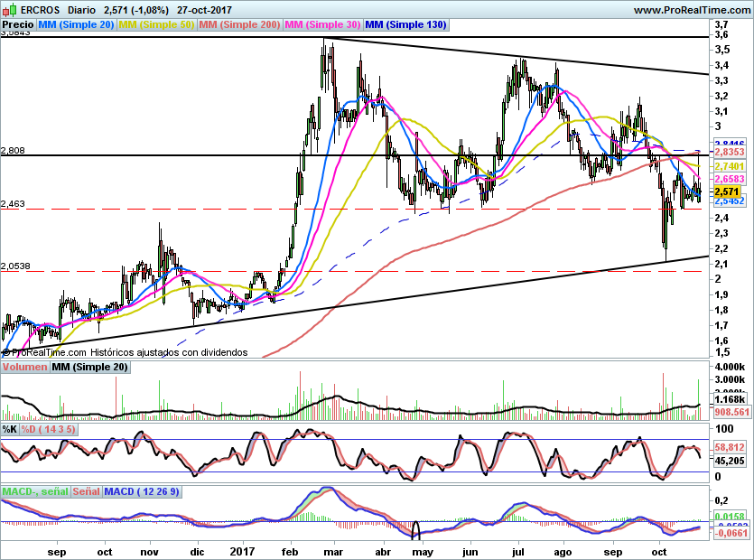The height and width of the screenshot is (560, 754).
Task: Open the %K stochastic label
Action: [x=10, y=429]
